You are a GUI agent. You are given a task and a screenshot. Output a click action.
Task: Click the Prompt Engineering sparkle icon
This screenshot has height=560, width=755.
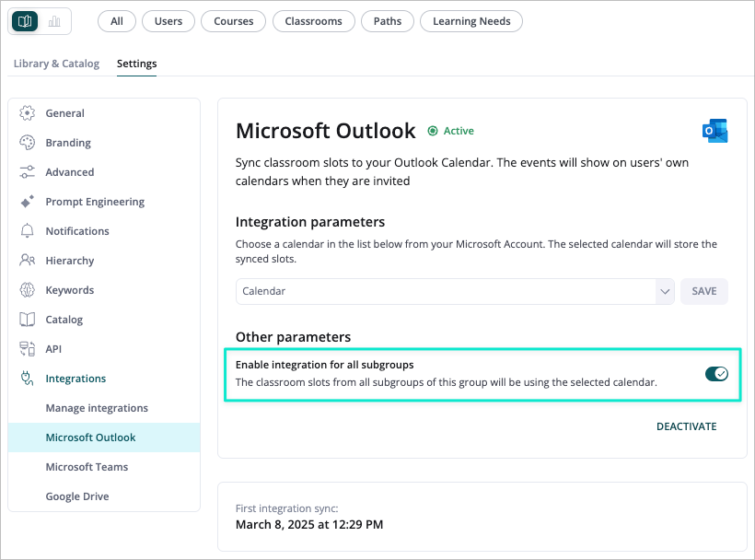point(28,202)
